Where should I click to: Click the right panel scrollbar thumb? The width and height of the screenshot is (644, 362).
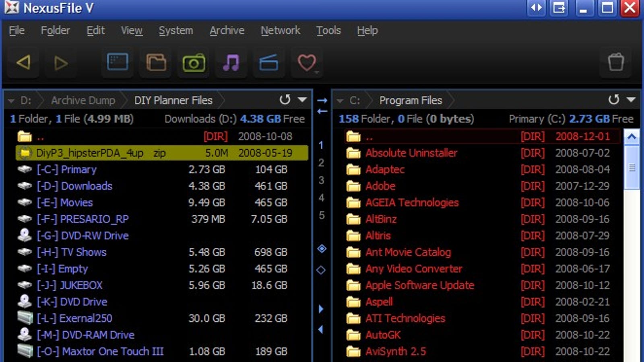coord(632,167)
